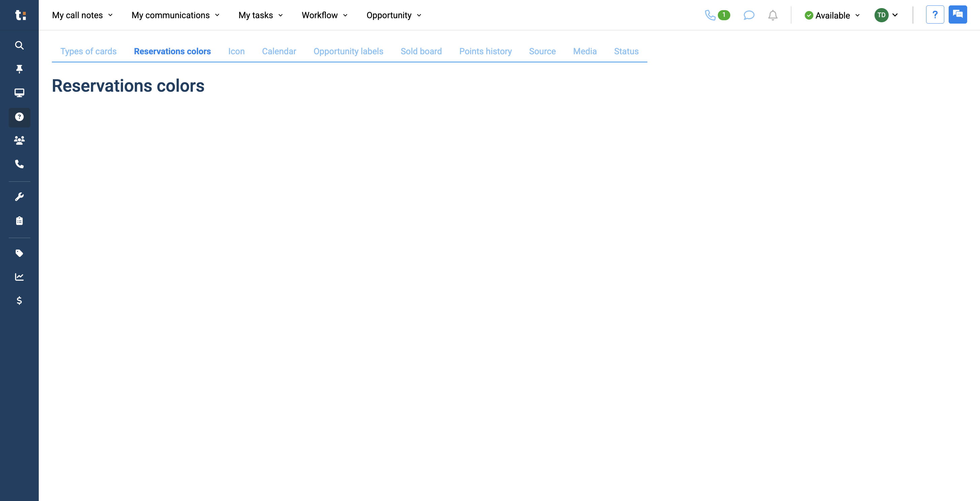980x501 pixels.
Task: Click the wrench tools icon in sidebar
Action: click(x=19, y=197)
